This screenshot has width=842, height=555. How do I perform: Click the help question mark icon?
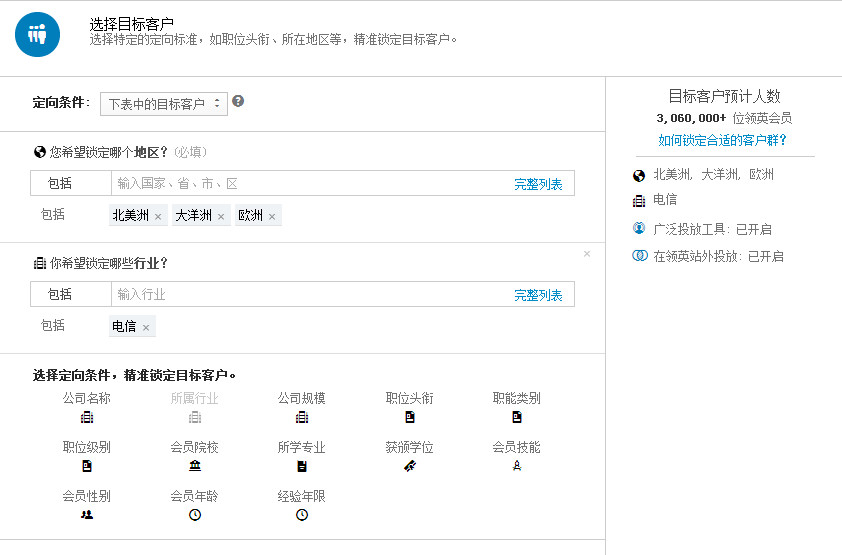238,101
